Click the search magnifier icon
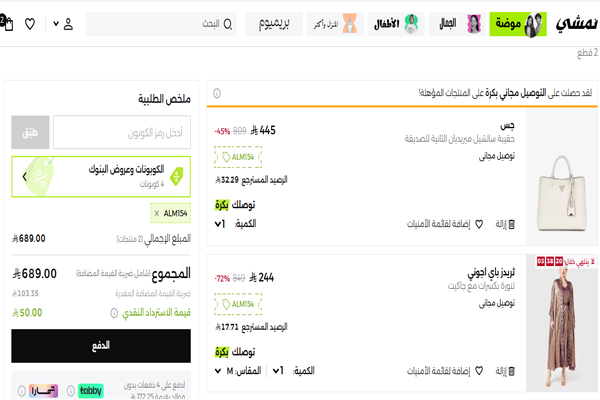 [x=228, y=24]
